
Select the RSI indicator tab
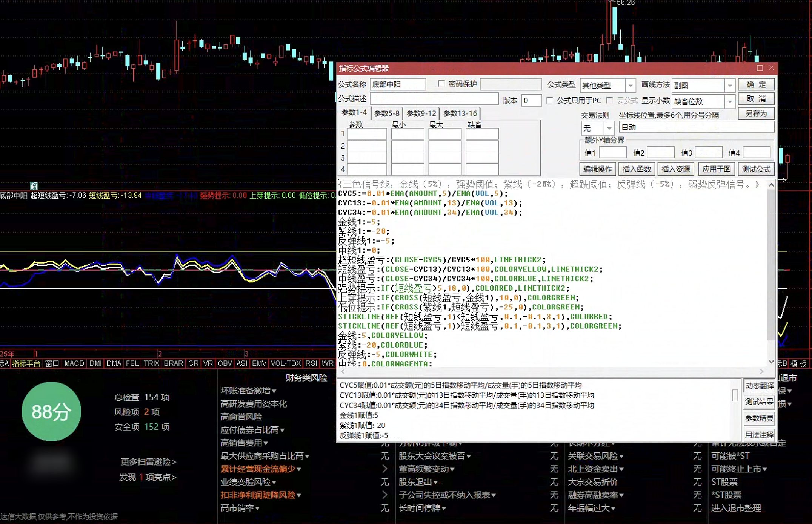tap(311, 363)
